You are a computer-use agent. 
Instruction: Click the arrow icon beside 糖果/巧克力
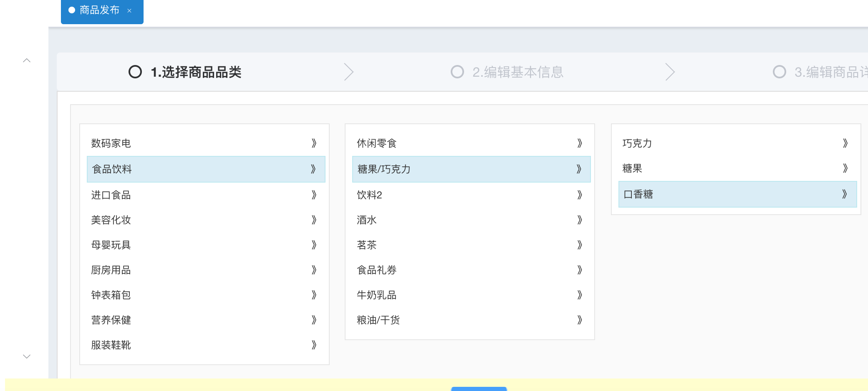point(578,169)
